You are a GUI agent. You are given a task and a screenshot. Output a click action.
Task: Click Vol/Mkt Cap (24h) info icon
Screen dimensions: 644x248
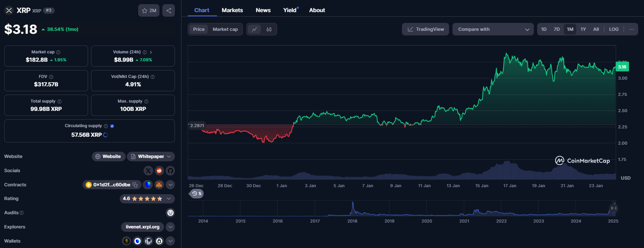(152, 77)
